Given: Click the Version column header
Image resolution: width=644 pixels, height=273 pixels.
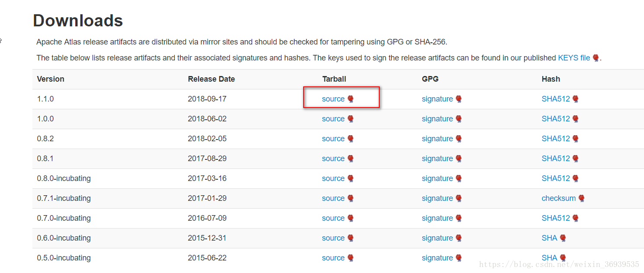Looking at the screenshot, I should coord(51,79).
